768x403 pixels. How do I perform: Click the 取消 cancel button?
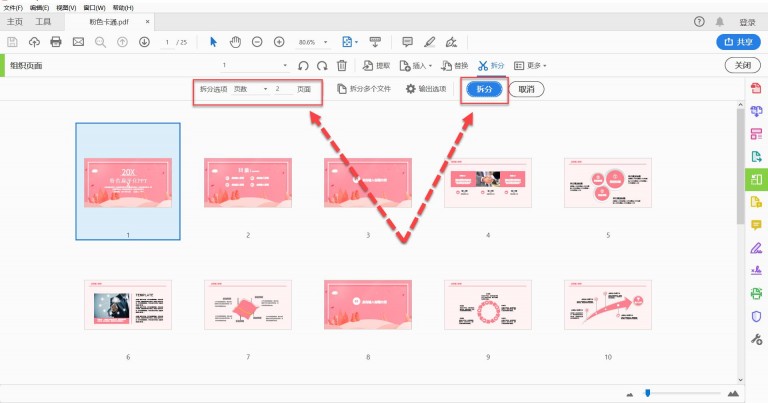[x=526, y=89]
